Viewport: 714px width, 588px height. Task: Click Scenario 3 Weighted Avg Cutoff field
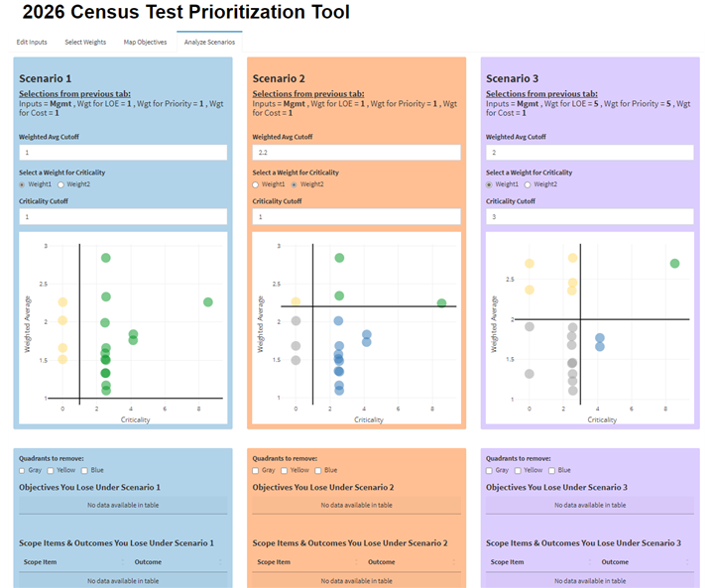590,153
